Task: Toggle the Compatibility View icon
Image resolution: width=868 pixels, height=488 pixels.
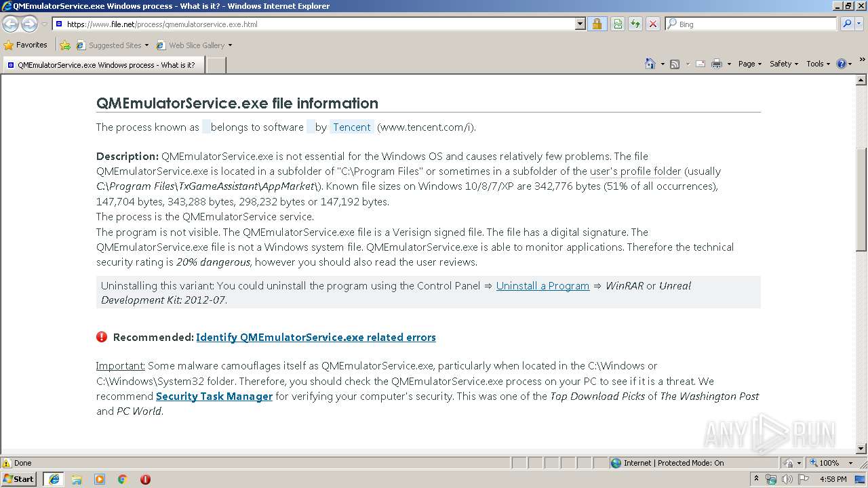Action: (x=618, y=24)
